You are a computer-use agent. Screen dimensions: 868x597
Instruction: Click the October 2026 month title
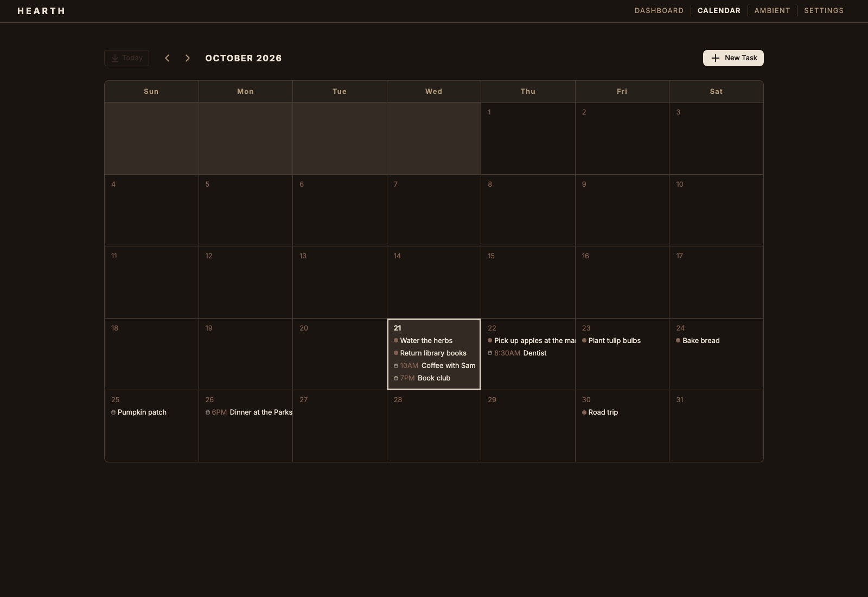pyautogui.click(x=244, y=58)
